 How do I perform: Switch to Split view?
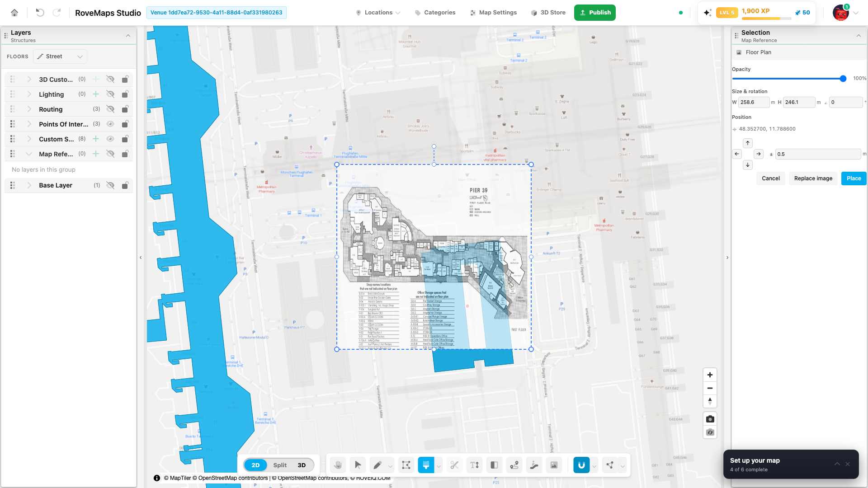pos(280,465)
